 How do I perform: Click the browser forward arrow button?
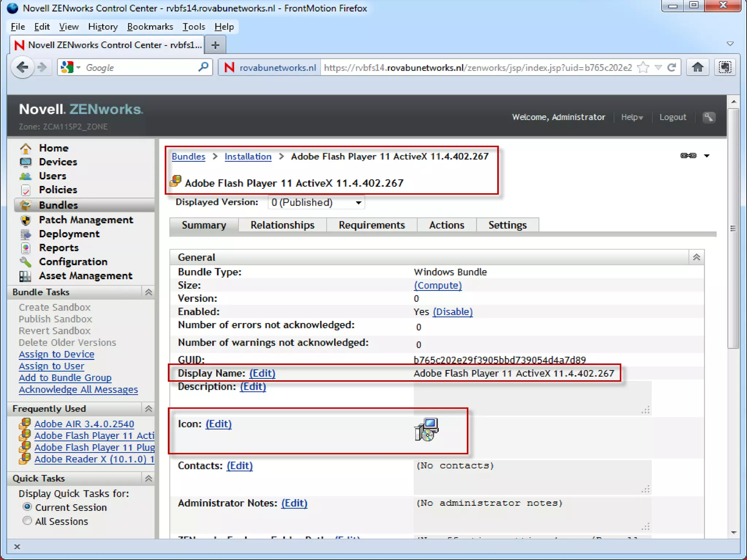[42, 67]
